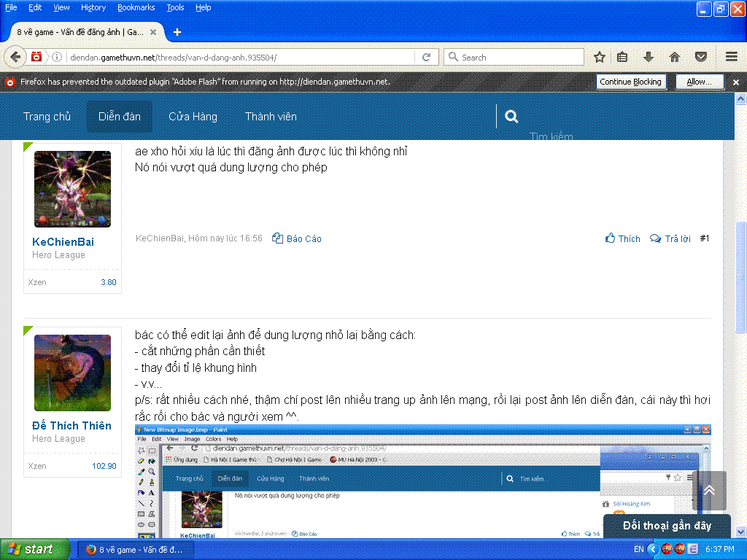Click Firefox taskbar button '8 về game'

(x=135, y=550)
